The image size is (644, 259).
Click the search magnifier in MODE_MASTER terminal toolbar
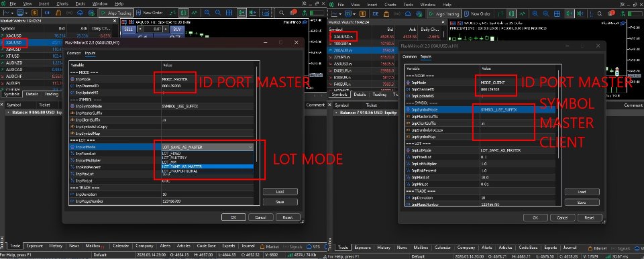click(x=281, y=13)
